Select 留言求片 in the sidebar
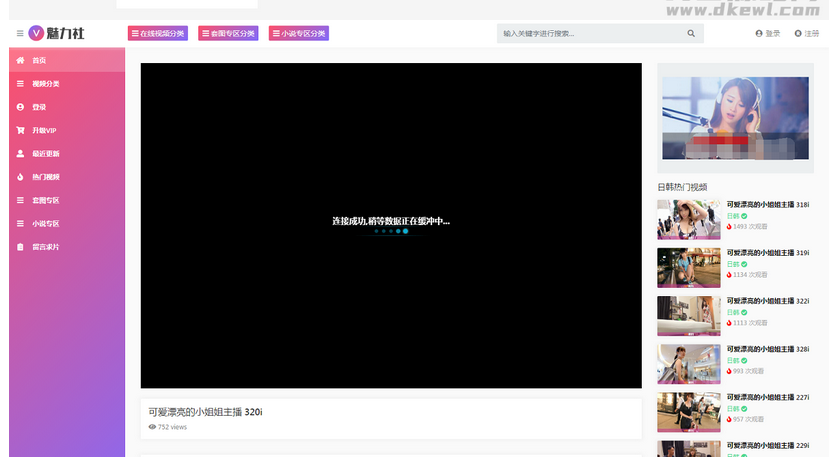Image resolution: width=831 pixels, height=457 pixels. [67, 247]
